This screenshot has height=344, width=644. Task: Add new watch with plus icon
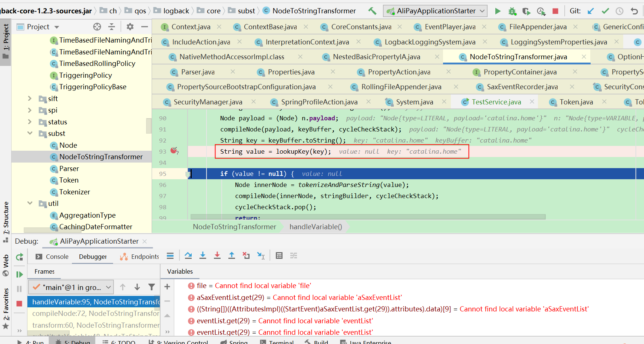pos(167,287)
